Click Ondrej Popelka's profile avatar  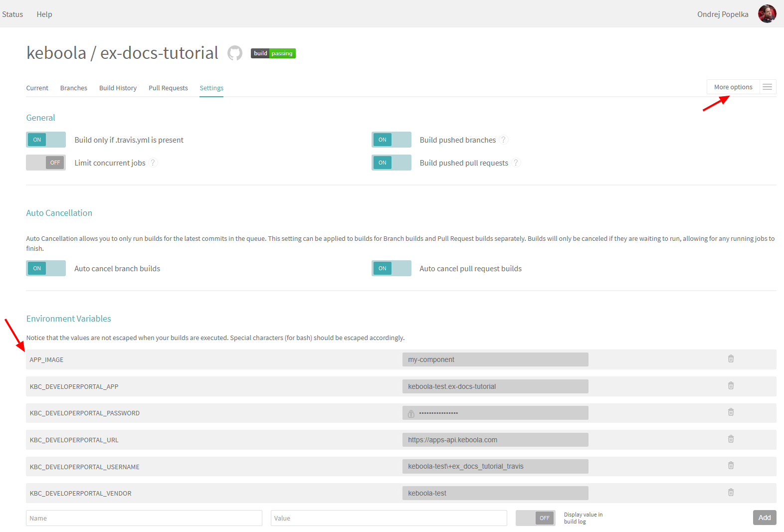tap(767, 14)
